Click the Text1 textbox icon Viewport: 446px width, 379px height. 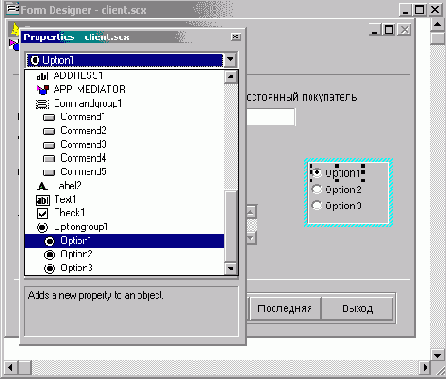(x=43, y=200)
